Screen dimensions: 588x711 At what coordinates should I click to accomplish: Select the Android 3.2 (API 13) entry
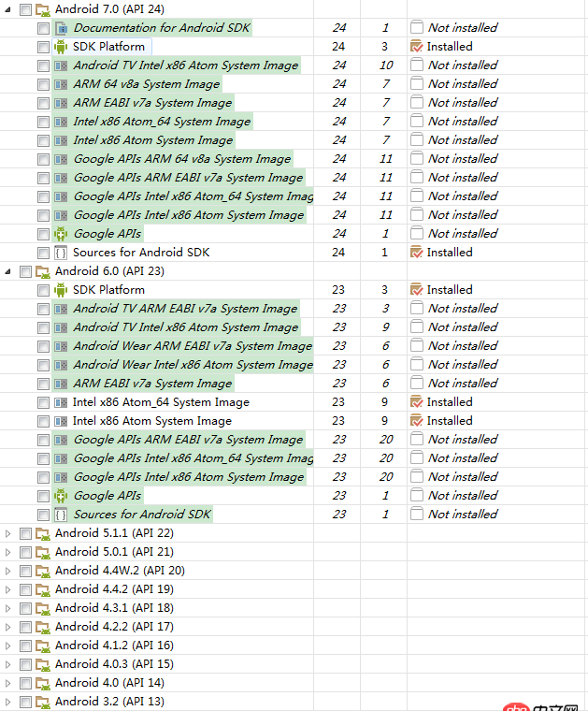109,702
